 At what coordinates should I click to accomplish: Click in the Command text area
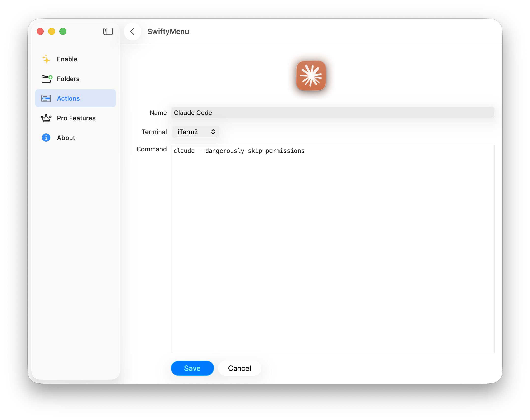click(332, 248)
